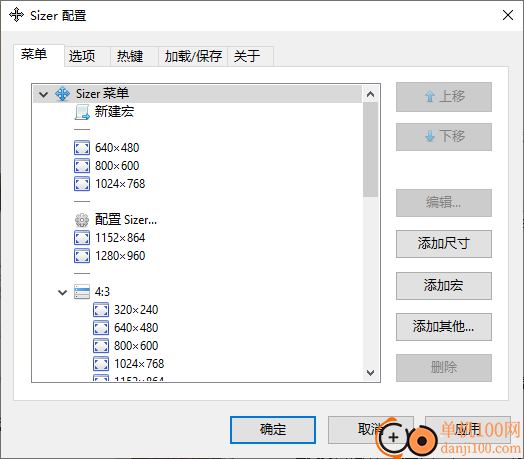Select the 320×240 text entry
This screenshot has height=459, width=524.
coord(136,310)
